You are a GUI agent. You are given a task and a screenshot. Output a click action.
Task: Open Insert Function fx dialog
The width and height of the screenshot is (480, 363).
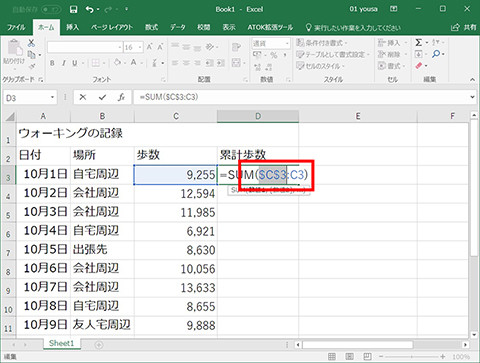click(x=122, y=97)
